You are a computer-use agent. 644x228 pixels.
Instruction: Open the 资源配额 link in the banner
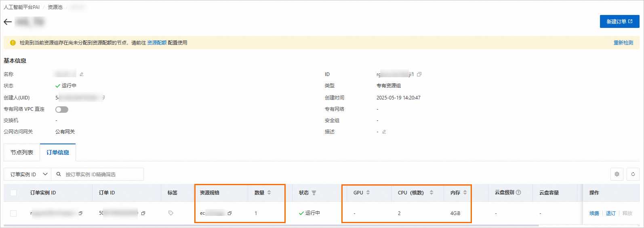(157, 43)
